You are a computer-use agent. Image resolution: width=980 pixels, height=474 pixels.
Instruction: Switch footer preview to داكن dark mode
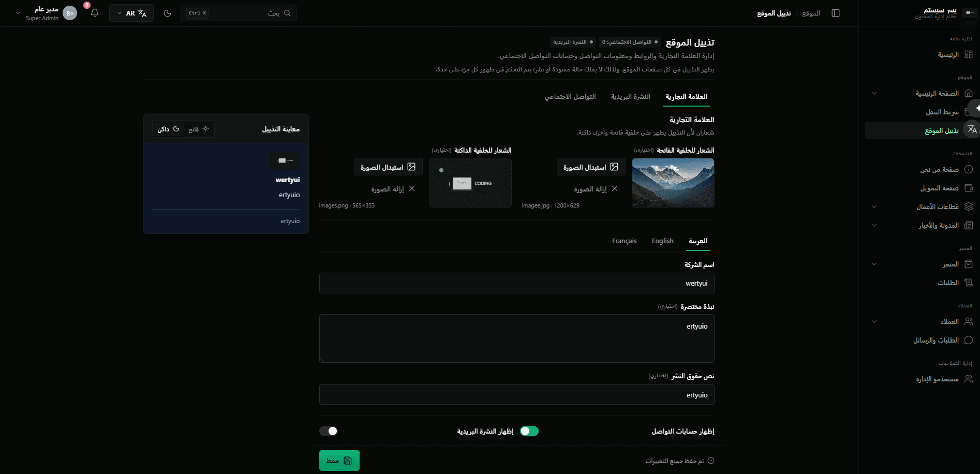pyautogui.click(x=169, y=129)
